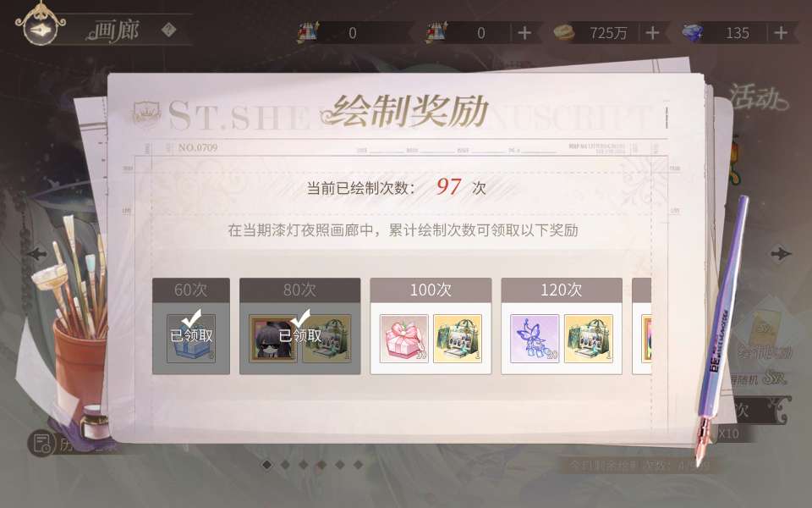The height and width of the screenshot is (508, 812).
Task: Open the history record button at bottom left
Action: pyautogui.click(x=41, y=444)
